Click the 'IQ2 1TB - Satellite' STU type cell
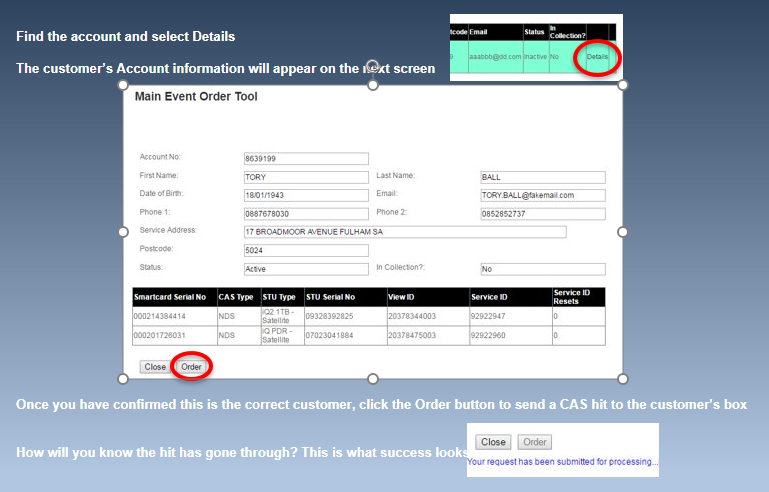Image resolution: width=769 pixels, height=492 pixels. click(x=282, y=316)
